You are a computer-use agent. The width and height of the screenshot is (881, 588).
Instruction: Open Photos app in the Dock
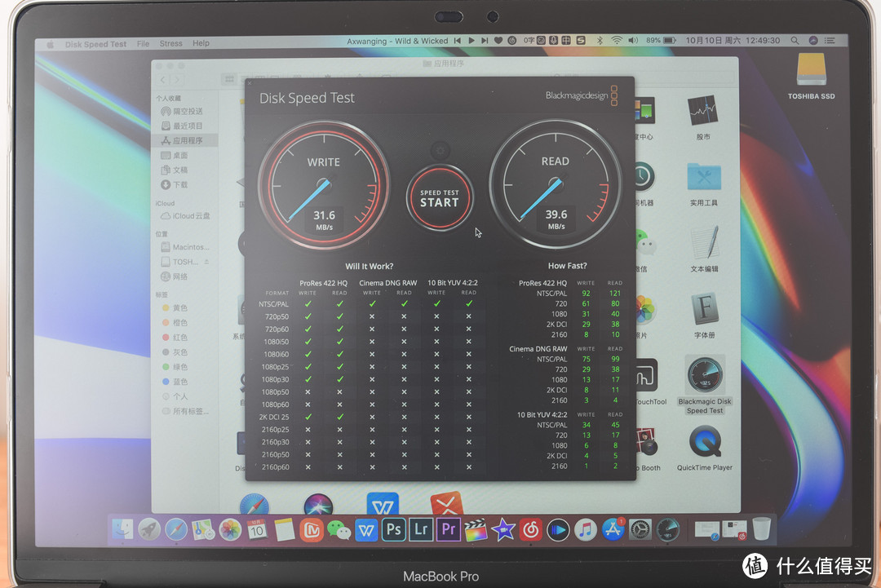coord(230,529)
